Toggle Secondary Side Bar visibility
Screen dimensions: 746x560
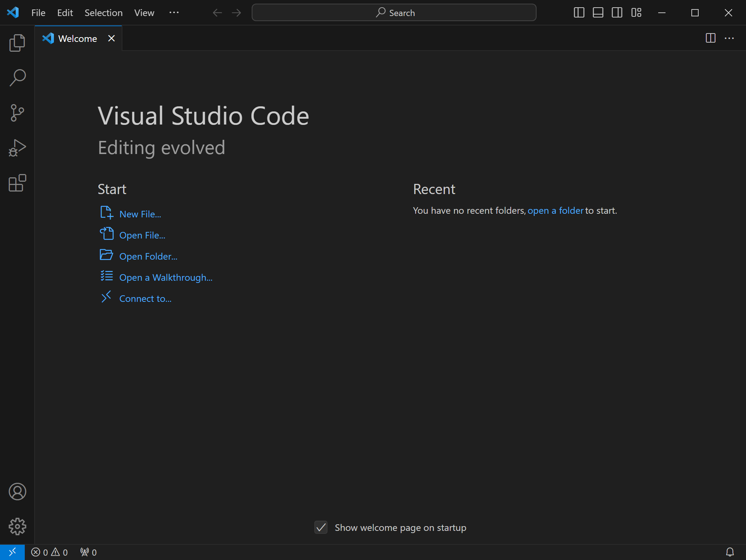617,13
